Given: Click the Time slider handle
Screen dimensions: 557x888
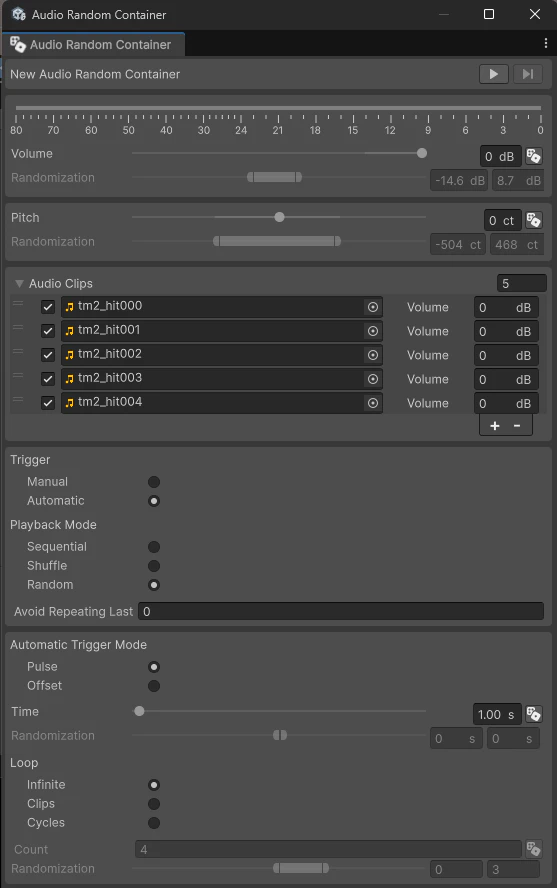Looking at the screenshot, I should point(139,711).
